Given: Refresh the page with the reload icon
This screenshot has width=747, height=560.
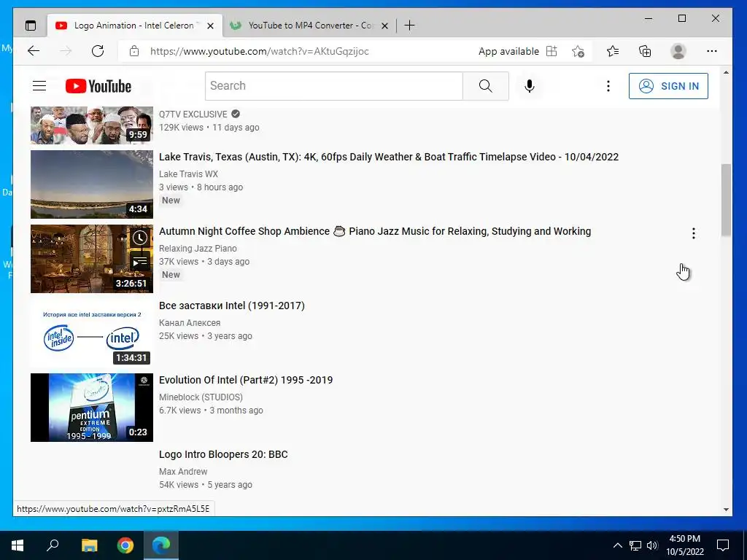Looking at the screenshot, I should click(98, 51).
